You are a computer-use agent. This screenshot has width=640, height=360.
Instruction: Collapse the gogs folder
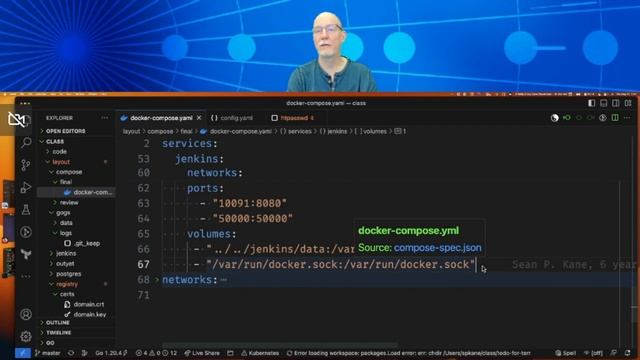(x=63, y=213)
